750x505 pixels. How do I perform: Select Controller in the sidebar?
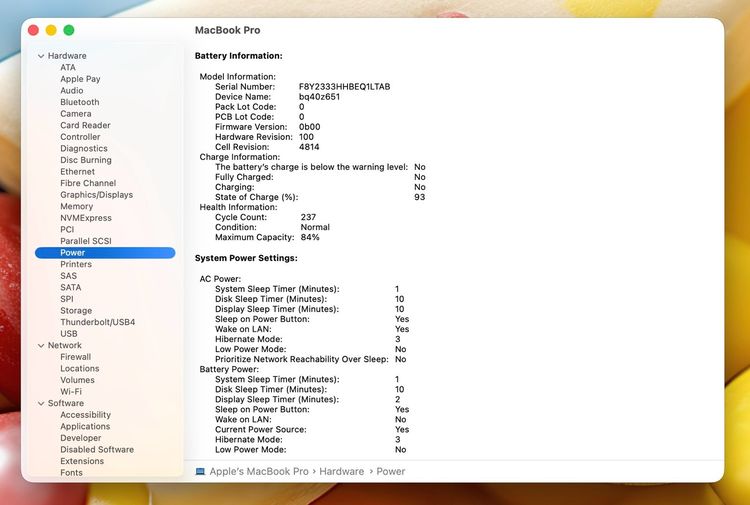(80, 137)
